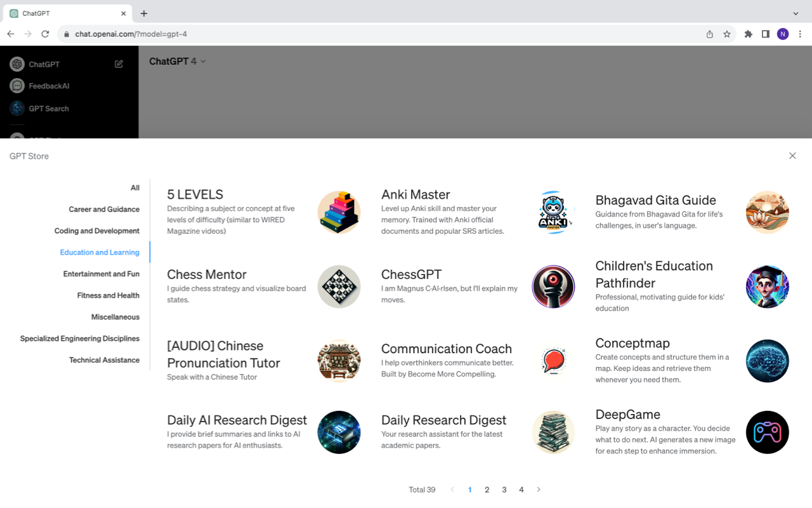
Task: Open a new browser tab
Action: (144, 13)
